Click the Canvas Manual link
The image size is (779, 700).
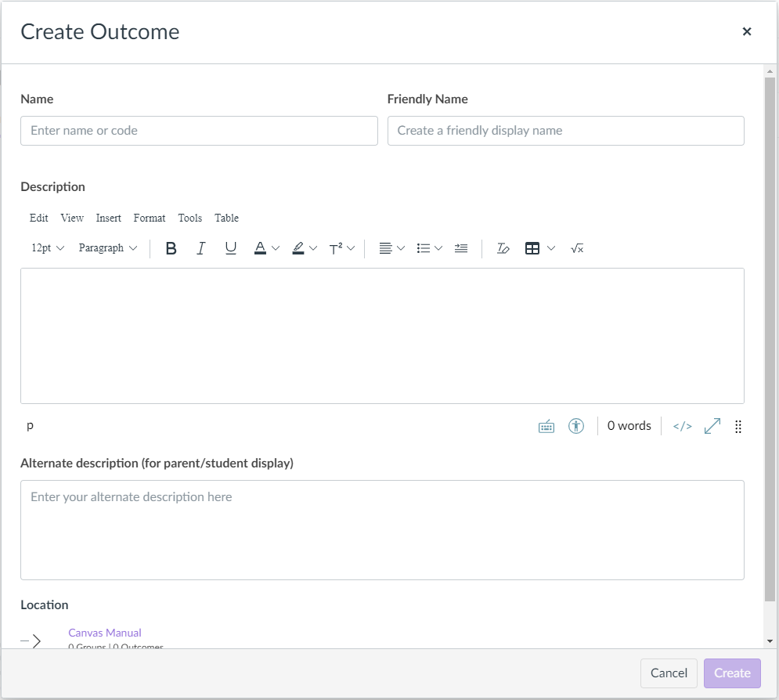105,633
